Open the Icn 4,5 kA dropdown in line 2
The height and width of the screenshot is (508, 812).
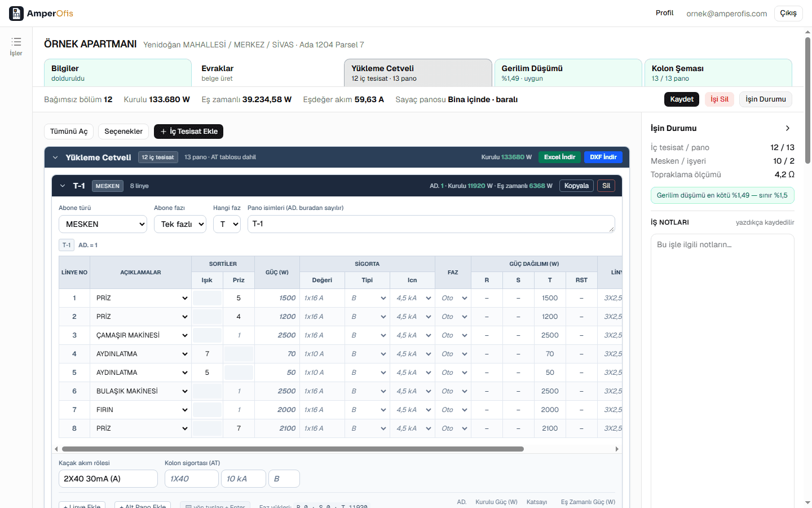pos(412,317)
